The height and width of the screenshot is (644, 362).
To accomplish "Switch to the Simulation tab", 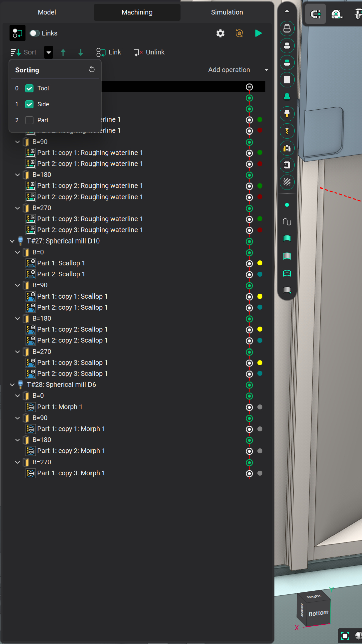I will click(227, 12).
